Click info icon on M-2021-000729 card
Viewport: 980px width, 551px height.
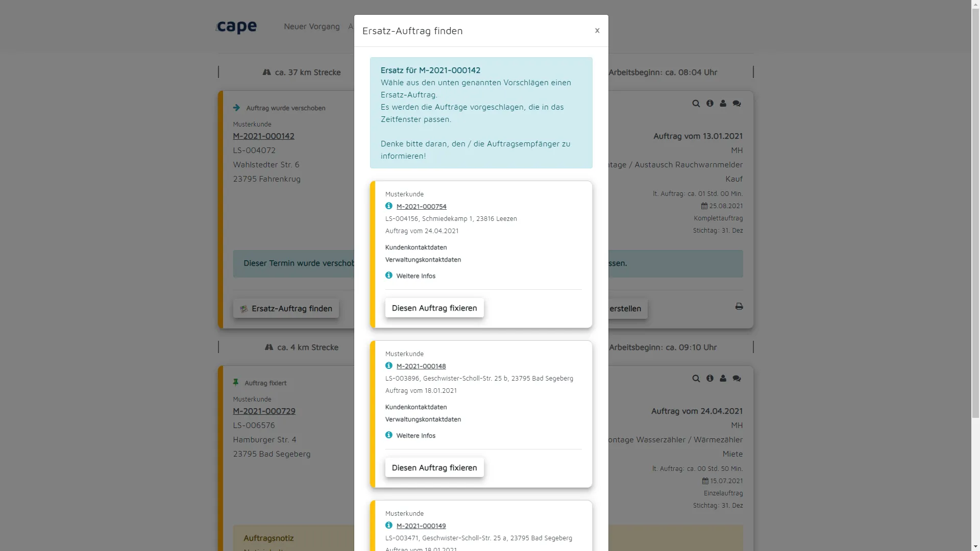710,379
